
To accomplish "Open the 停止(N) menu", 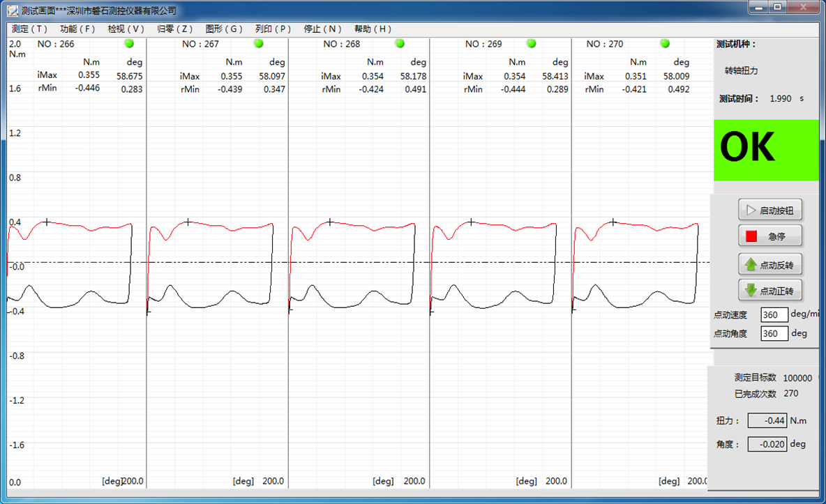I will 323,29.
